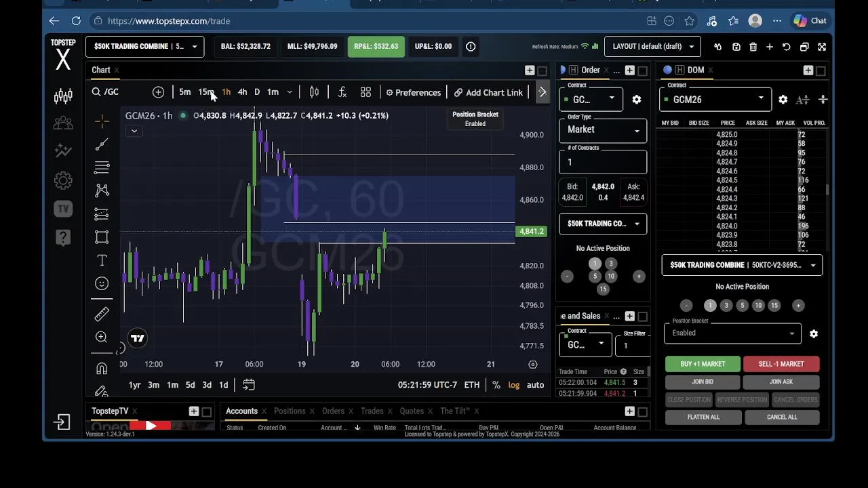Switch to the Trades tab

pos(372,411)
